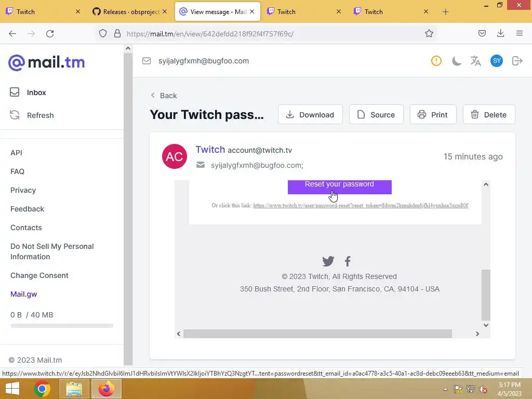Open Firefox downloads panel
Viewport: 532px width, 399px height.
click(500, 33)
